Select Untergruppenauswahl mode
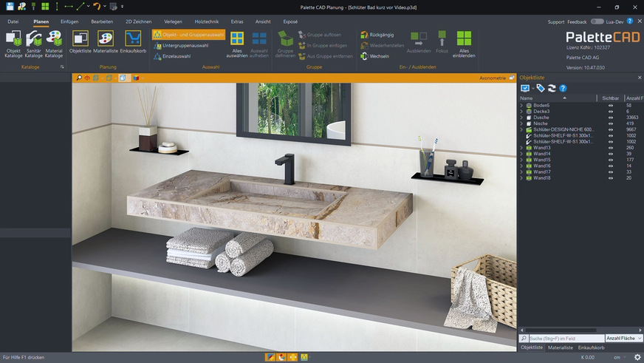 pyautogui.click(x=181, y=46)
